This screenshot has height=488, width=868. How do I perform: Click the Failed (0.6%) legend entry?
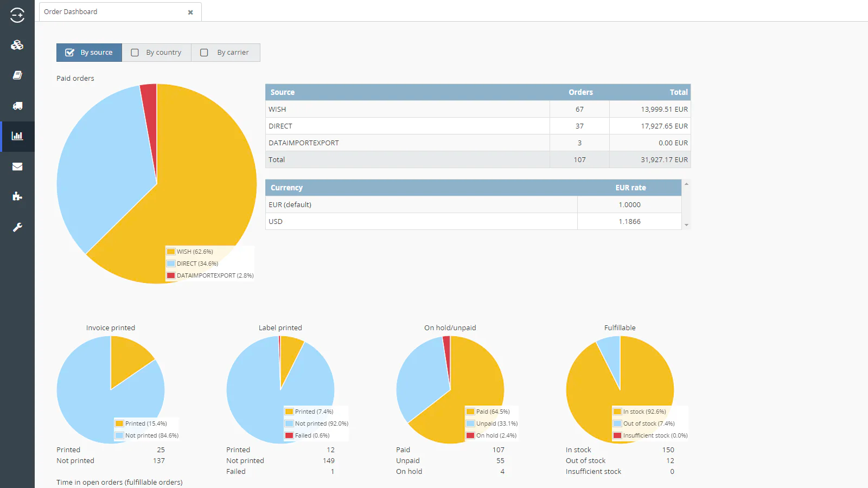(x=308, y=435)
